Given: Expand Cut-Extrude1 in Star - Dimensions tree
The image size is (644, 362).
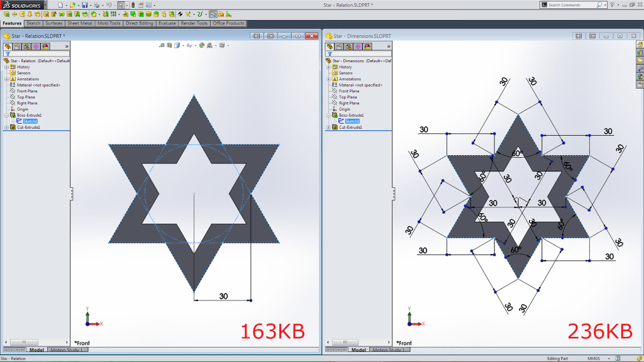Looking at the screenshot, I should coord(328,128).
